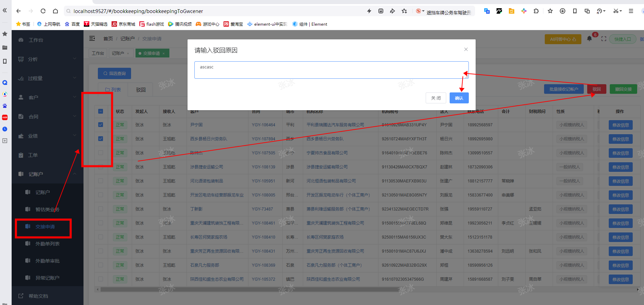
Task: Go back with the browser back arrow
Action: pyautogui.click(x=18, y=11)
